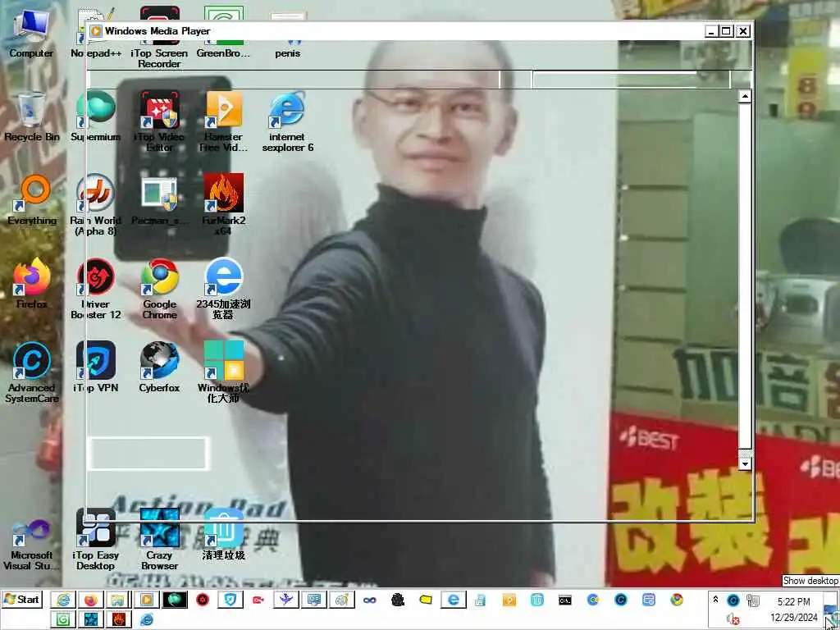Select the GreenBrowser desktop icon
The height and width of the screenshot is (630, 840).
click(223, 34)
